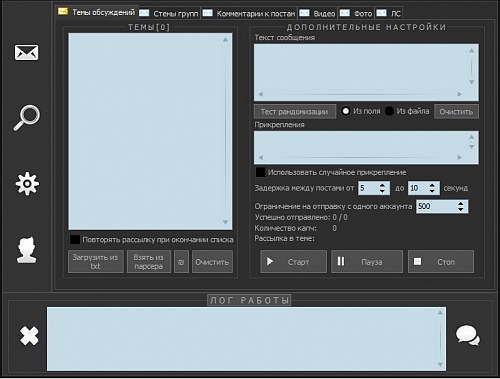Click the Взять из парсера button
This screenshot has width=500, height=379.
pos(149,262)
